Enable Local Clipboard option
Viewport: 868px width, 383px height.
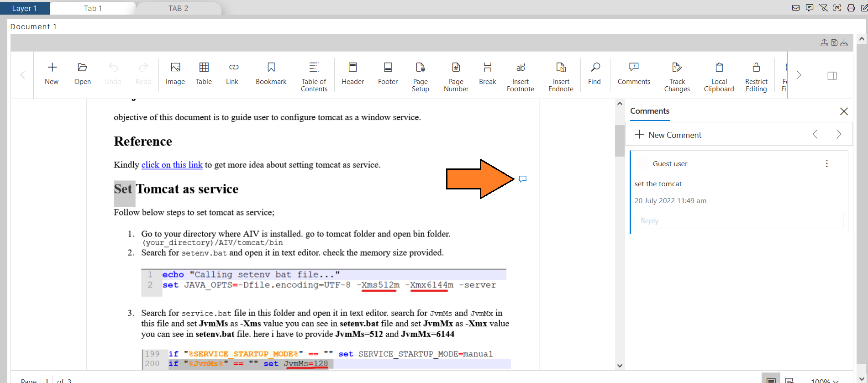pyautogui.click(x=719, y=77)
